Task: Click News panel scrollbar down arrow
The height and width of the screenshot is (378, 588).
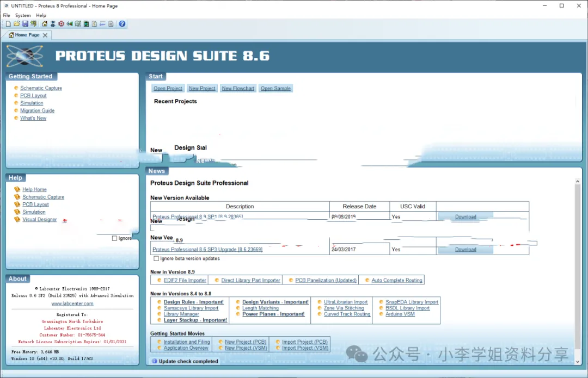Action: point(578,362)
